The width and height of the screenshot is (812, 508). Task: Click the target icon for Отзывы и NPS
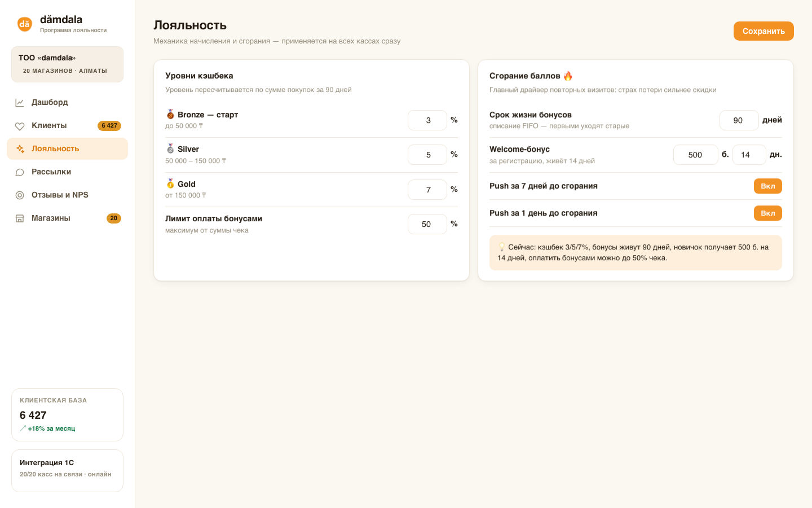20,195
